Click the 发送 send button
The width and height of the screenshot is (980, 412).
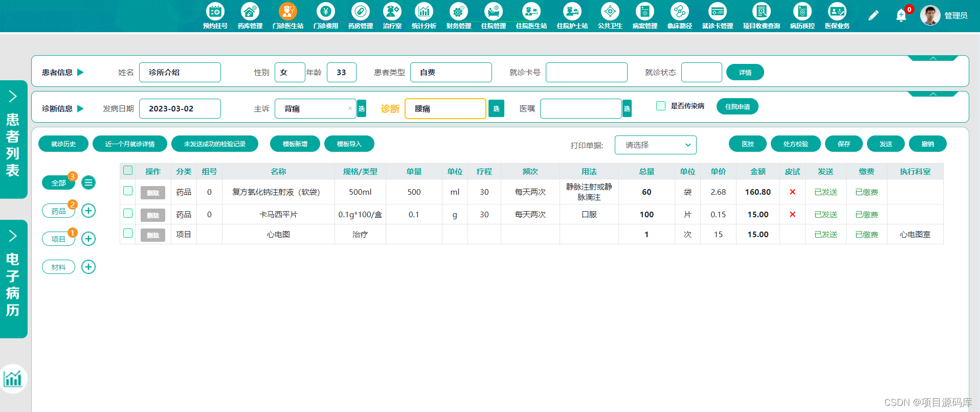886,144
